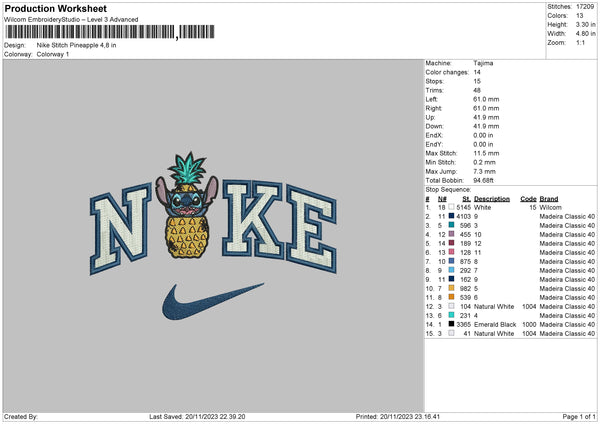Select the Zoom value 1:1
The width and height of the screenshot is (600, 424).
pyautogui.click(x=580, y=42)
